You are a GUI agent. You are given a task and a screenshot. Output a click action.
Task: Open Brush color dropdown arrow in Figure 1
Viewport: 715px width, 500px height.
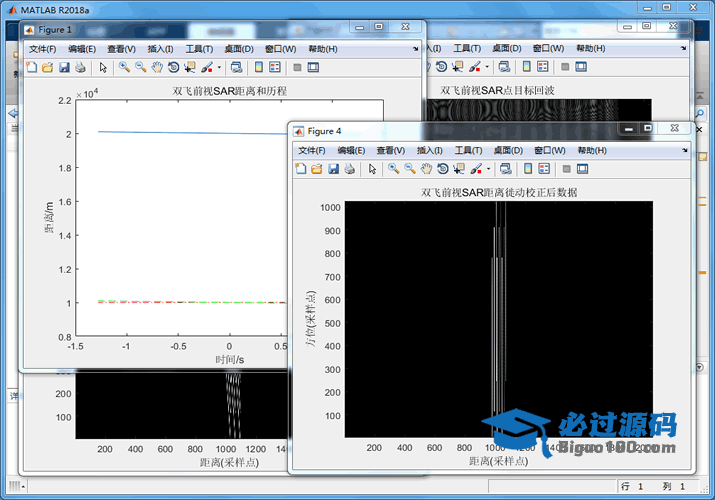[219, 67]
